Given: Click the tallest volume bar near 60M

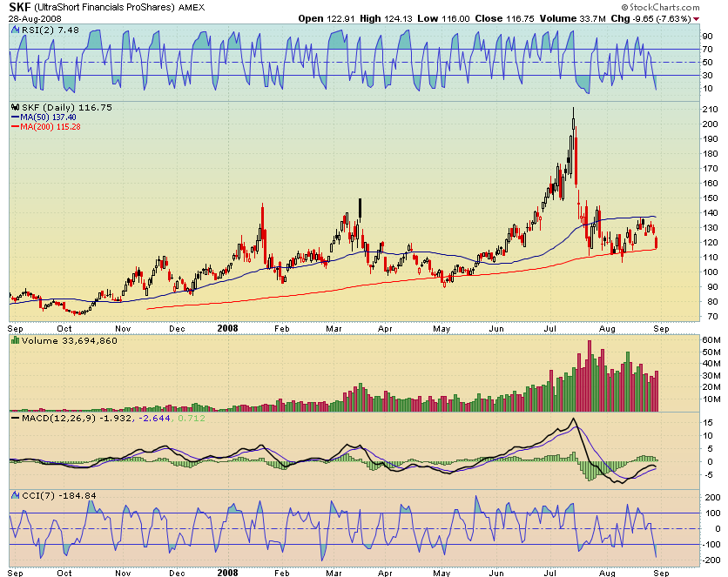Looking at the screenshot, I should coord(590,376).
